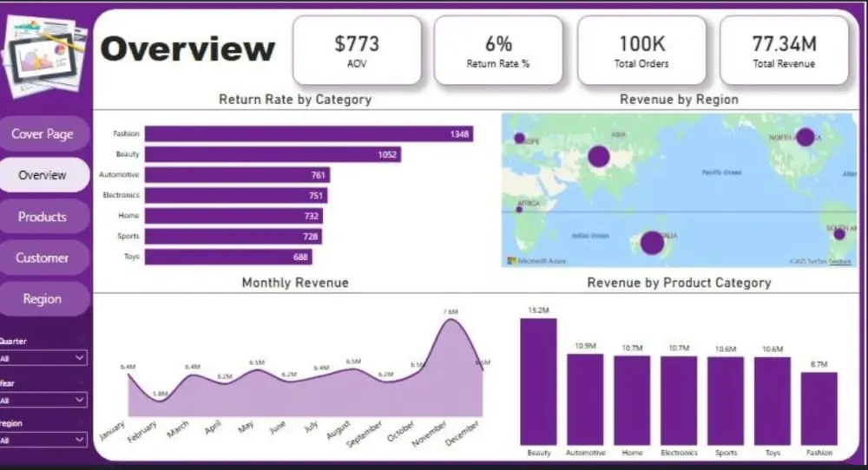
Task: Click the Toys 10.6M revenue column
Action: point(773,401)
